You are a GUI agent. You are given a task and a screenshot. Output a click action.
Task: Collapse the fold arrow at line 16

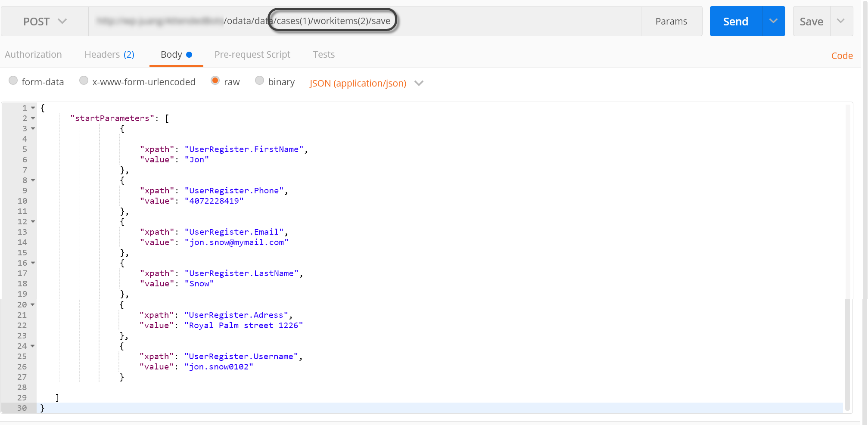pyautogui.click(x=33, y=263)
